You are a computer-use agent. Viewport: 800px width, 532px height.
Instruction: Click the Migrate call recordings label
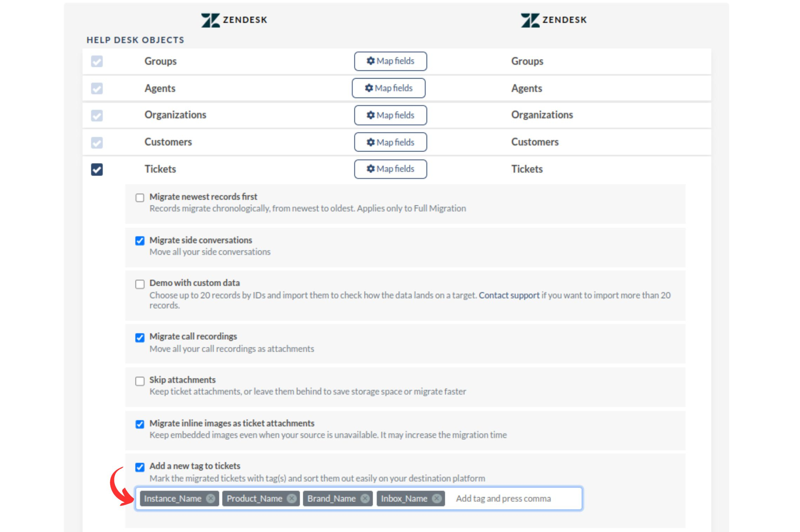click(x=193, y=337)
